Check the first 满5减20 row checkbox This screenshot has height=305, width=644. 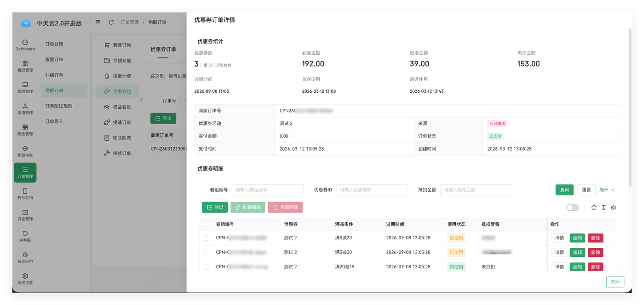pos(207,238)
